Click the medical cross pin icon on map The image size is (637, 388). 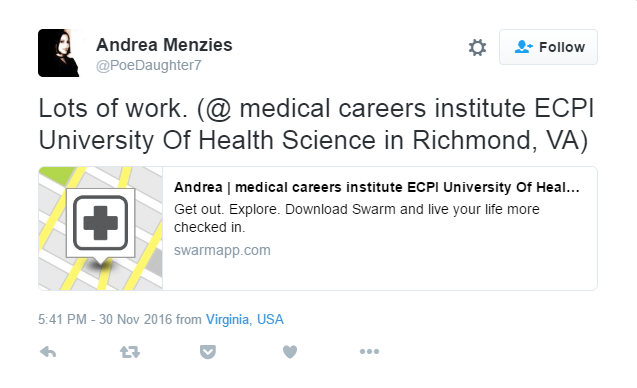click(100, 223)
